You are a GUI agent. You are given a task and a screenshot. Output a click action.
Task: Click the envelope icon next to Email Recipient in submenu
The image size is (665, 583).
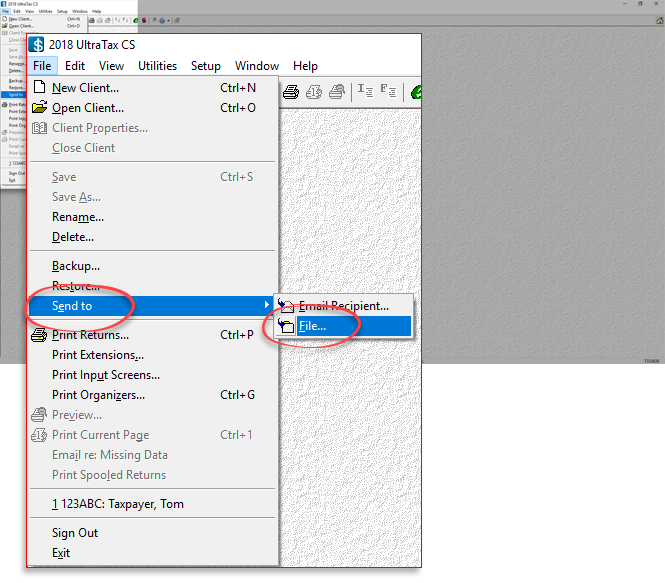286,305
